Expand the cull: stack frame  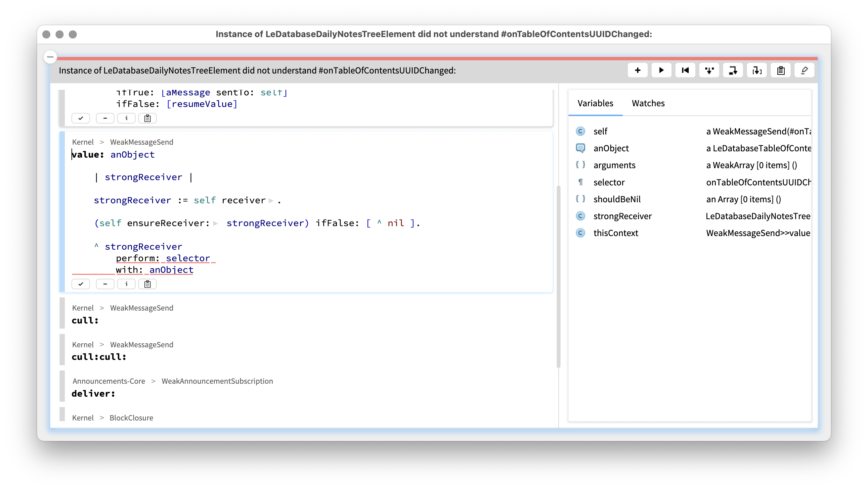point(85,320)
